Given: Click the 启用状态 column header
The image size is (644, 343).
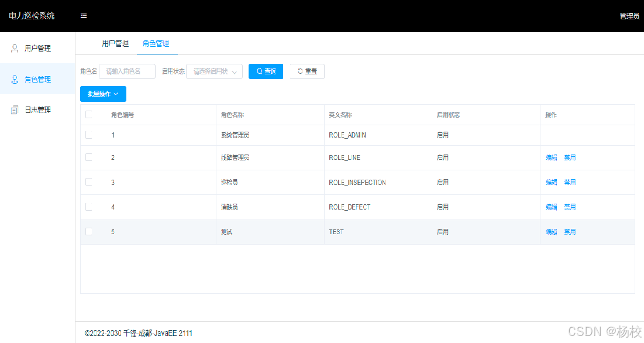Looking at the screenshot, I should coord(448,115).
